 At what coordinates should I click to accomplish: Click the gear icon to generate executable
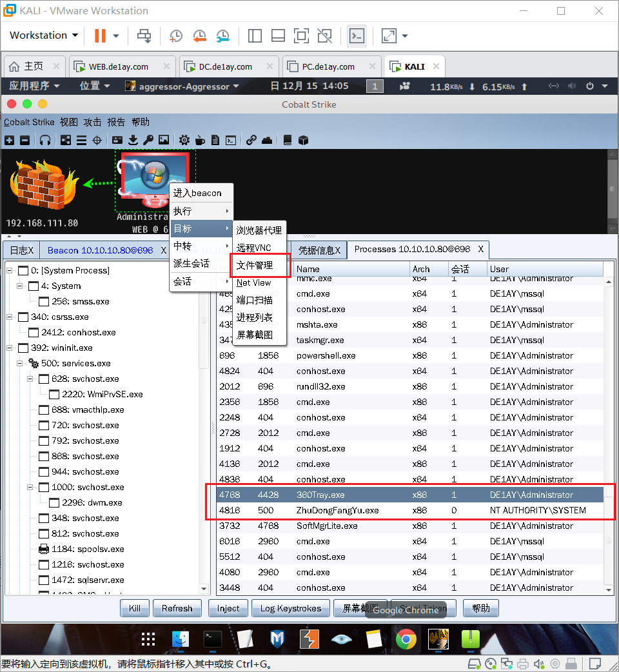click(x=184, y=140)
